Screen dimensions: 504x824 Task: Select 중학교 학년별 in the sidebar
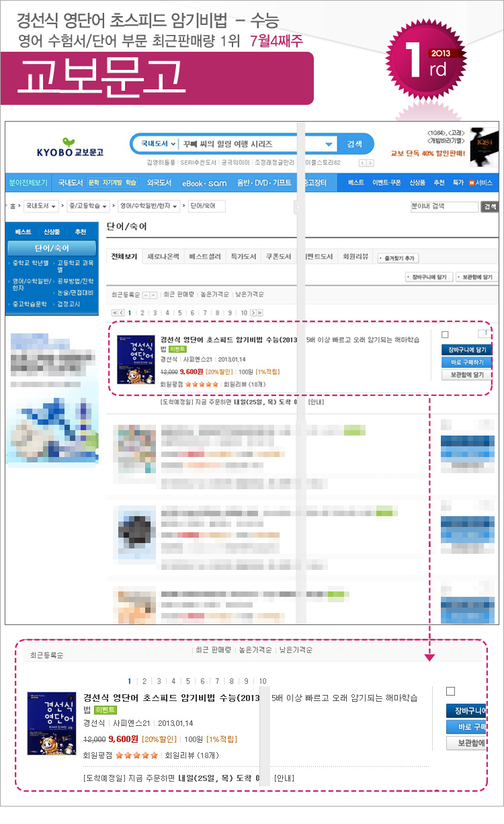30,263
